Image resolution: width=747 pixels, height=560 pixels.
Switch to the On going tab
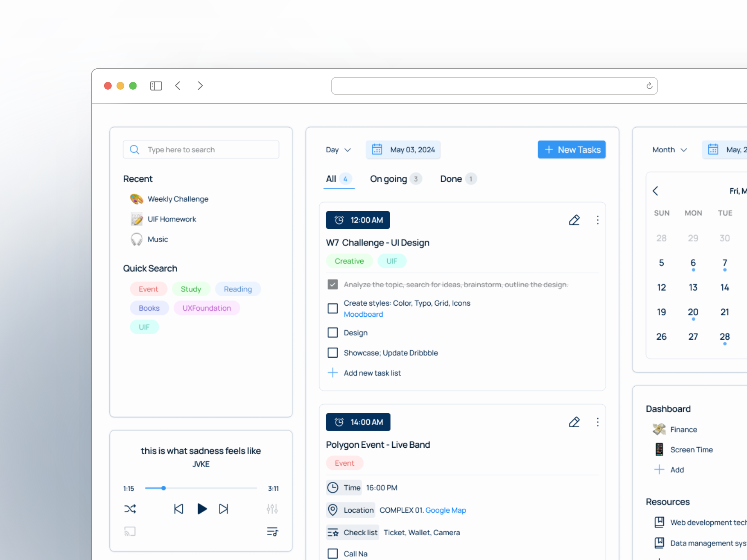click(x=396, y=179)
